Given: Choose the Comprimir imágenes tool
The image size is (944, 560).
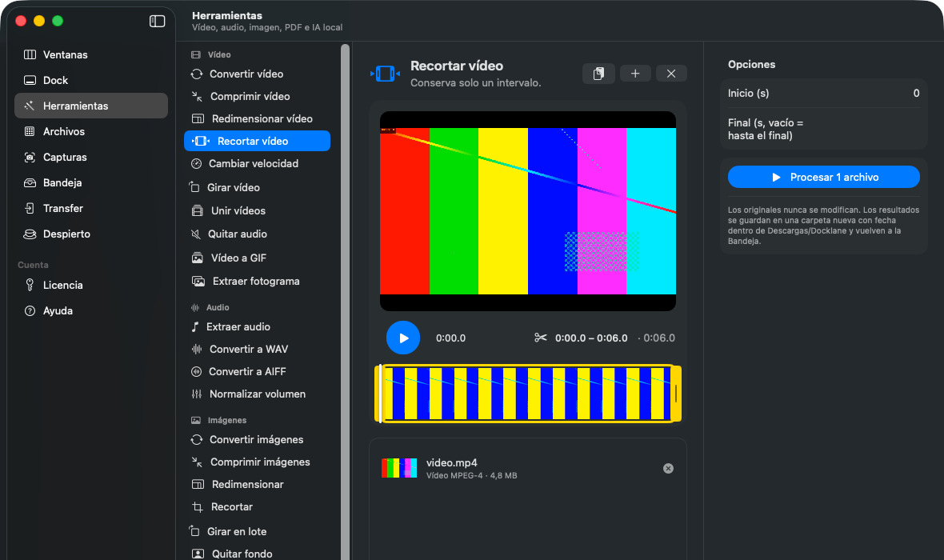Looking at the screenshot, I should click(257, 462).
